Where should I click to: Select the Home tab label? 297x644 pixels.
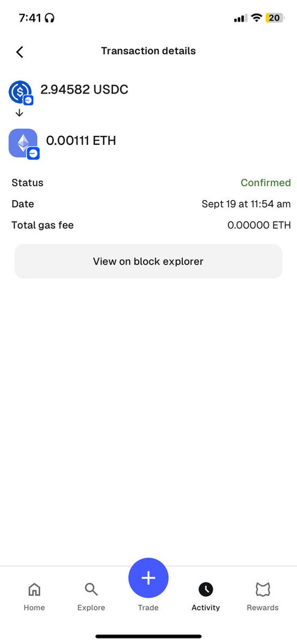(34, 608)
